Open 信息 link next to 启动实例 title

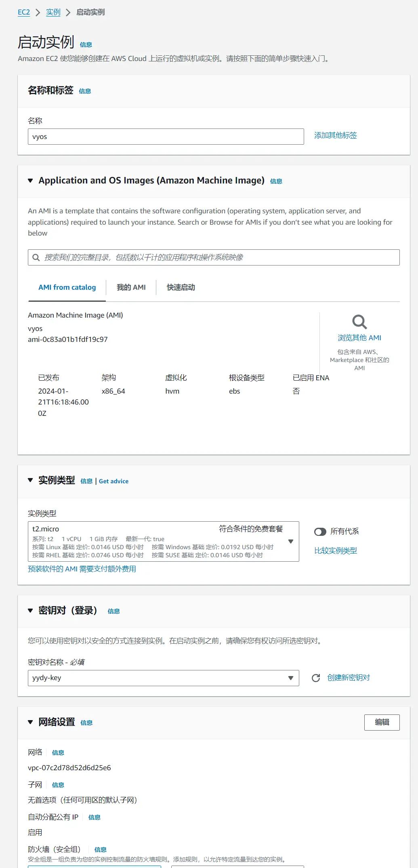[x=86, y=45]
